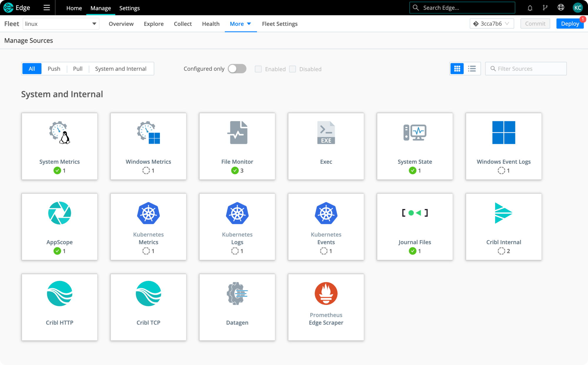588x365 pixels.
Task: Go to the Settings tab
Action: [x=129, y=8]
